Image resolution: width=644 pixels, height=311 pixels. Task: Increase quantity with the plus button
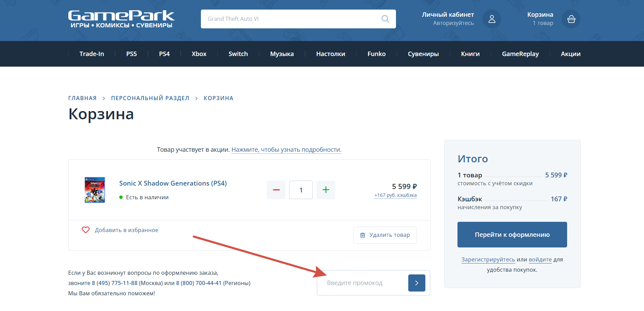326,190
